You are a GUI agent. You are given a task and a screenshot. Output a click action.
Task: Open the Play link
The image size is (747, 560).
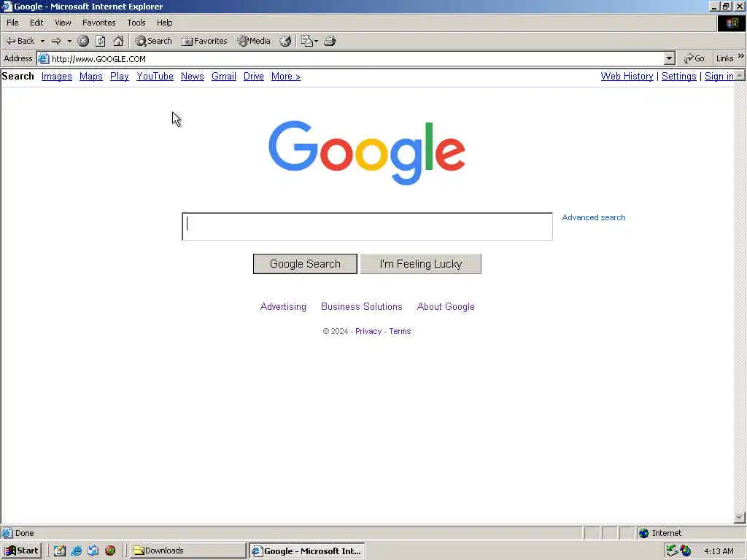click(120, 76)
